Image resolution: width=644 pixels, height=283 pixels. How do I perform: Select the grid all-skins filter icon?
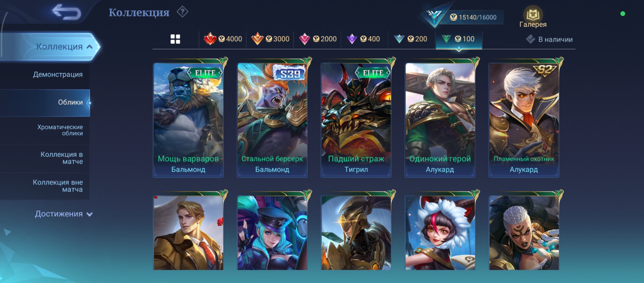(x=175, y=39)
